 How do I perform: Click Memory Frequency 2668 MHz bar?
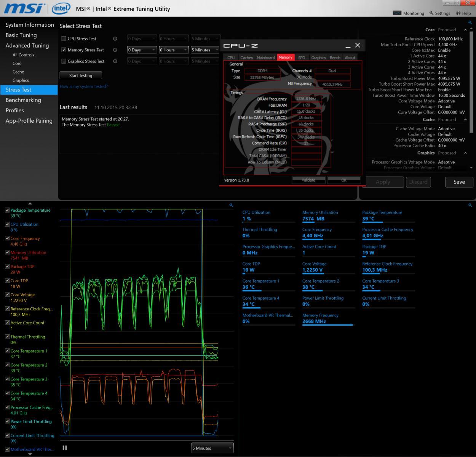coord(329,325)
